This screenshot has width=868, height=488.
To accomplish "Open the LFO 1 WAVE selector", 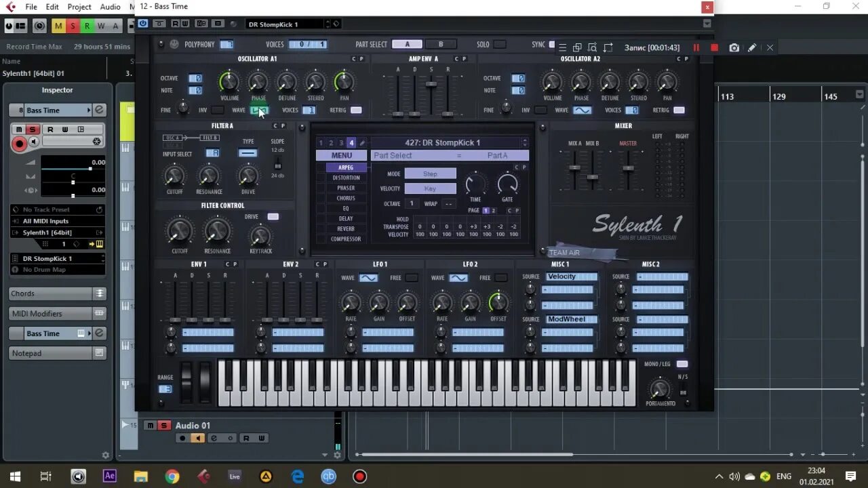I will point(368,278).
